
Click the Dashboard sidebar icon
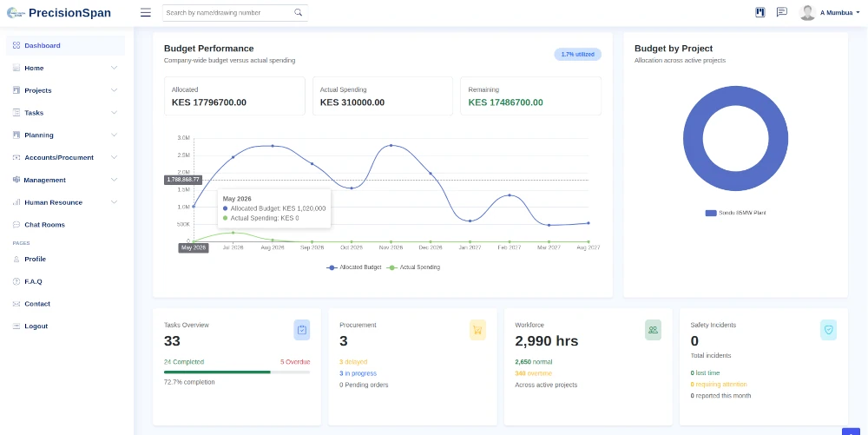click(16, 45)
